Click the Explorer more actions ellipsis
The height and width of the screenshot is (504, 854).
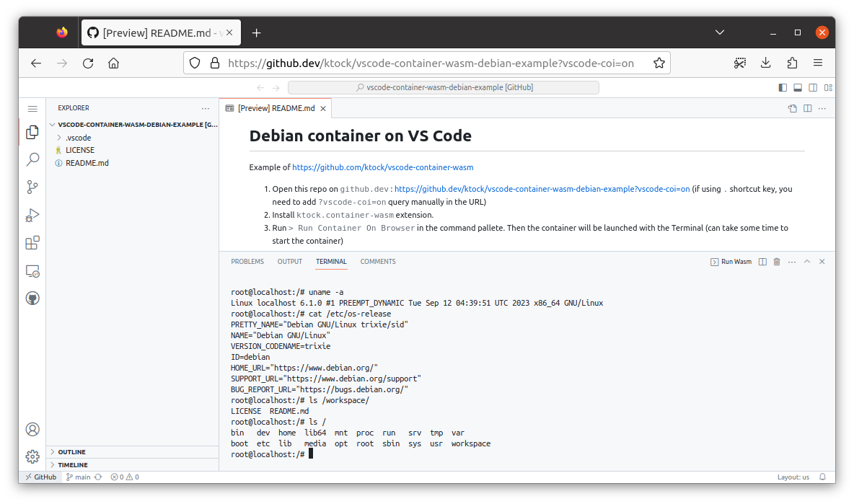pyautogui.click(x=206, y=108)
